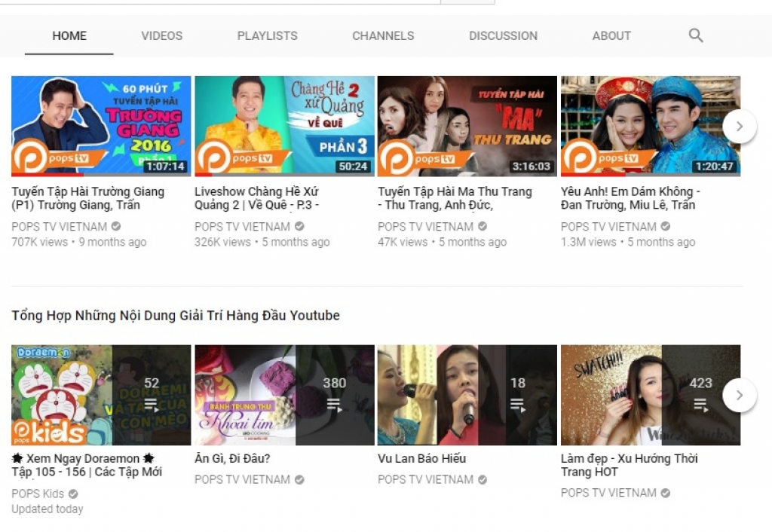Open title Yêu Anh! Em Dám Không
The height and width of the screenshot is (532, 772).
[x=630, y=198]
